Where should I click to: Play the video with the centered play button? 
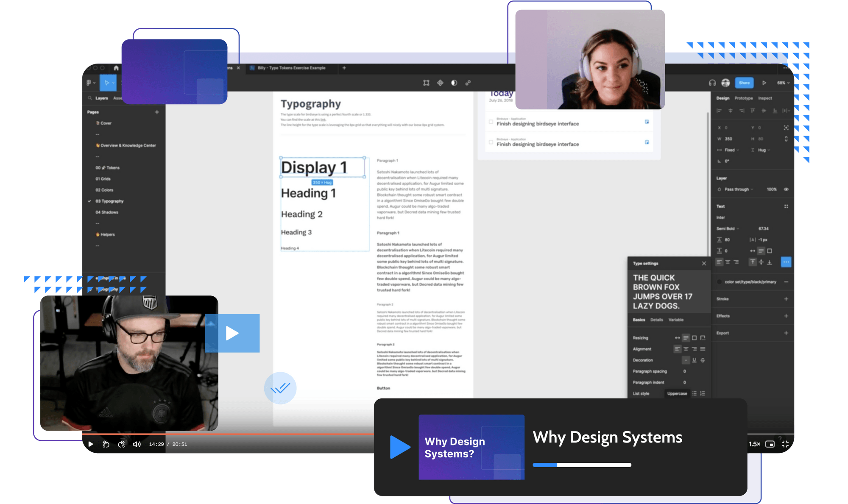[x=232, y=334]
